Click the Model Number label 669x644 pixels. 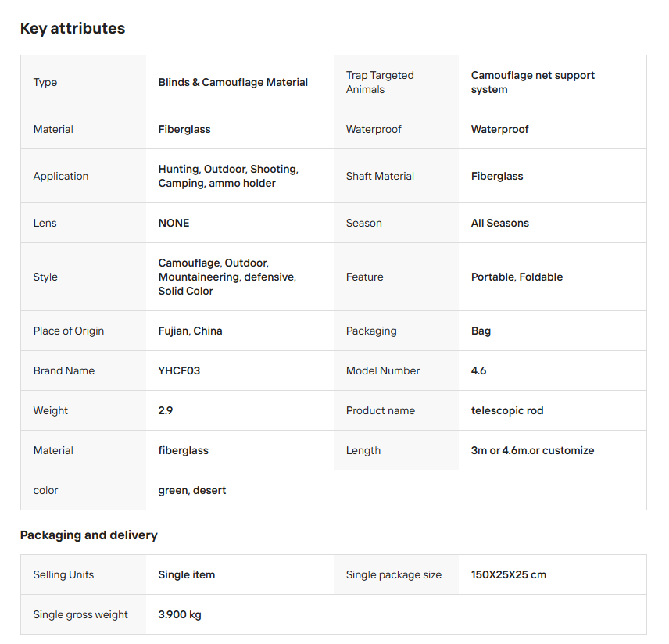click(x=383, y=370)
